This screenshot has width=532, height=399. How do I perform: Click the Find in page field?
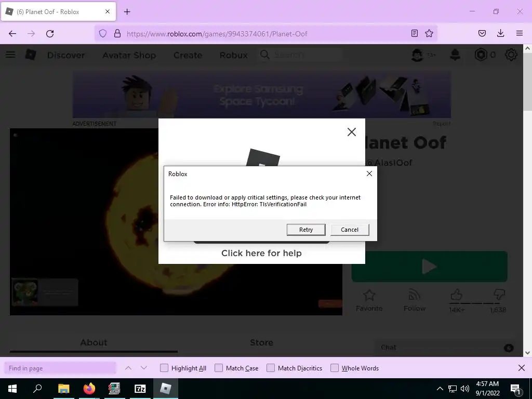coord(60,368)
